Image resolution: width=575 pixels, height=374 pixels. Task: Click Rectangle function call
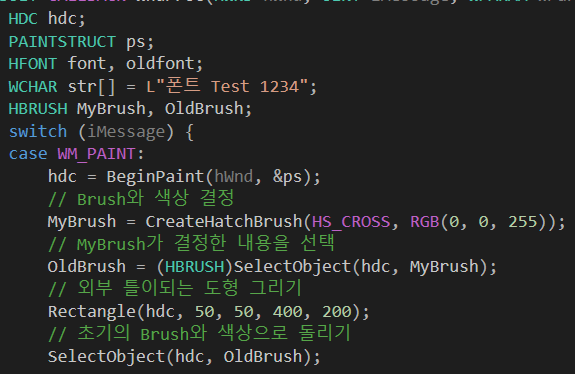pyautogui.click(x=92, y=312)
